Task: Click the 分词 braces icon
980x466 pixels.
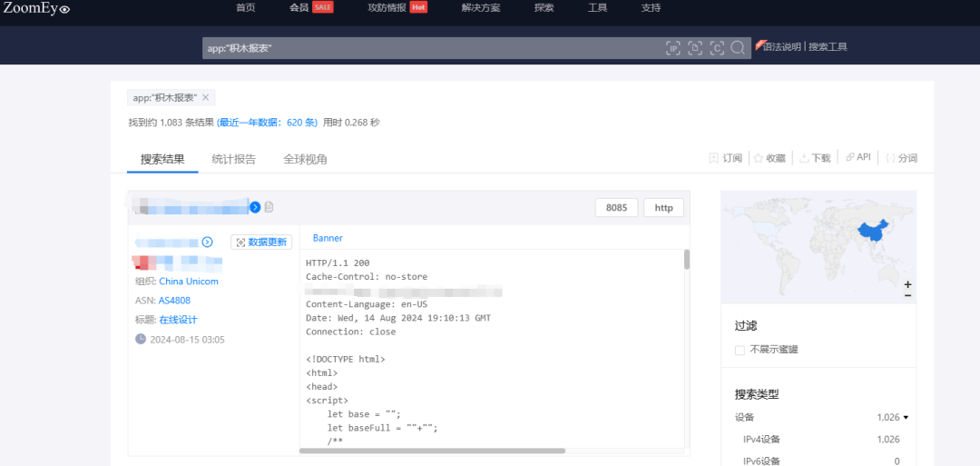Action: [891, 158]
